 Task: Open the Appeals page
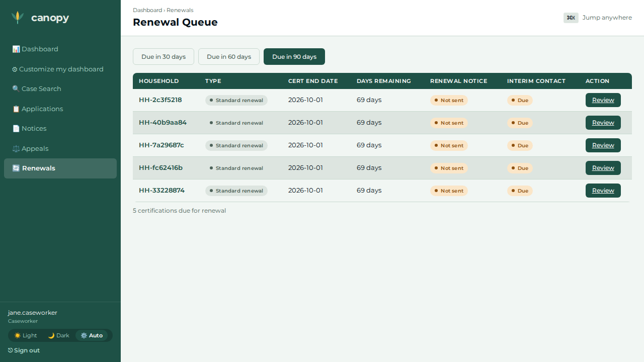pos(60,149)
